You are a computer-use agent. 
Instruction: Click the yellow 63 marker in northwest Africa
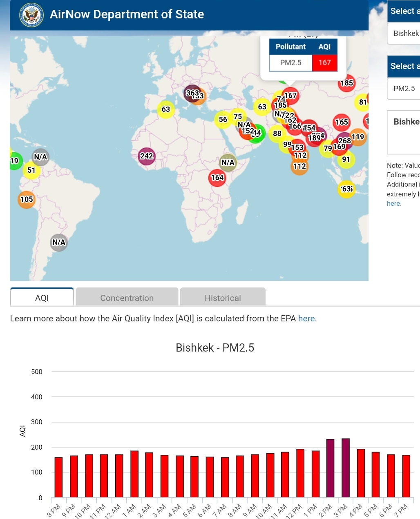(165, 109)
